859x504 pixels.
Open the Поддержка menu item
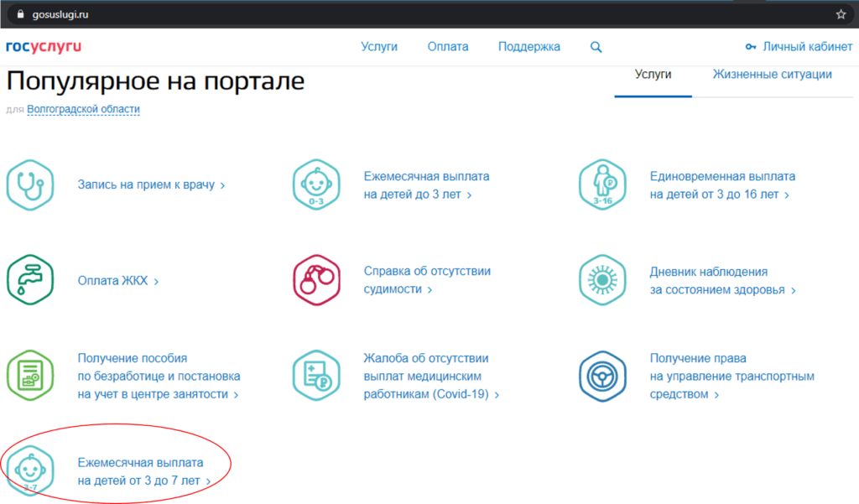pos(529,47)
